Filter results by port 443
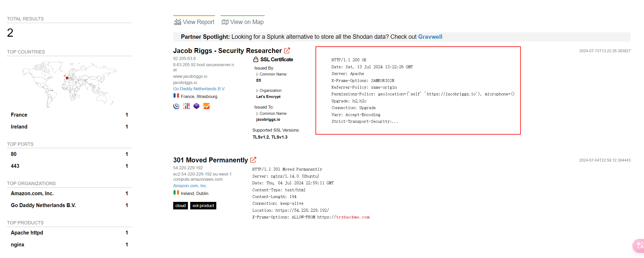The height and width of the screenshot is (258, 644). [x=69, y=166]
